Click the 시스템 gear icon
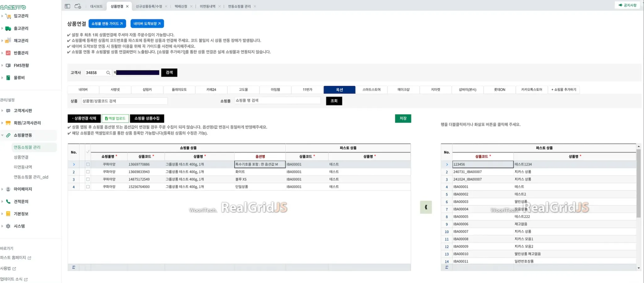The height and width of the screenshot is (283, 644). [8, 226]
